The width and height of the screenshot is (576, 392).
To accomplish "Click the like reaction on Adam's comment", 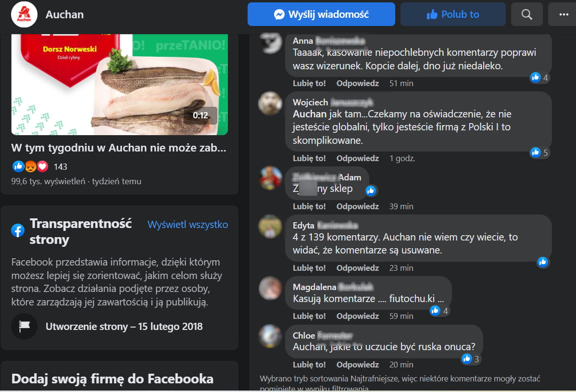I will pyautogui.click(x=371, y=190).
